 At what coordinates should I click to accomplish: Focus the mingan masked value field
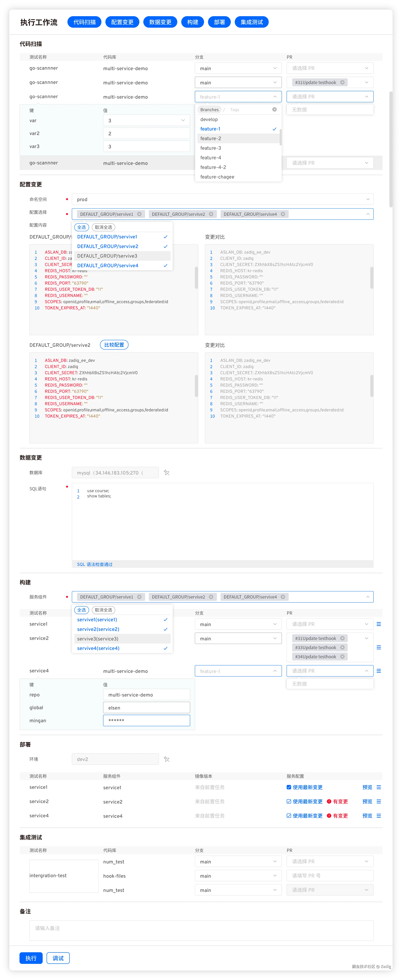(x=147, y=721)
